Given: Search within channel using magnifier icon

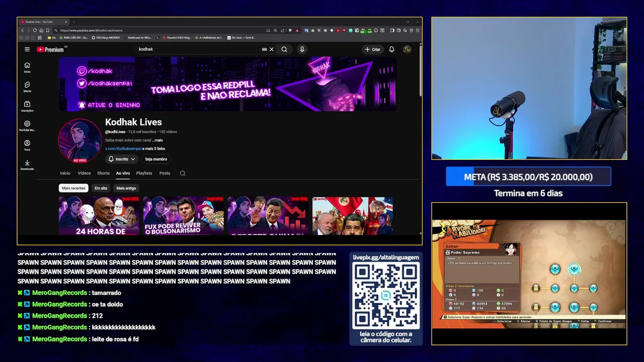Looking at the screenshot, I should click(183, 173).
